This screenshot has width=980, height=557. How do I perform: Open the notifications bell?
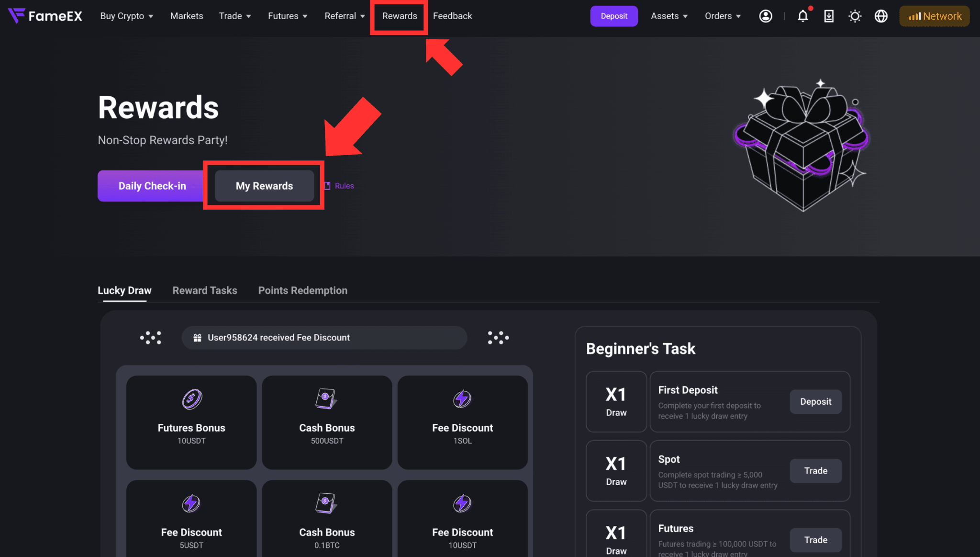(803, 16)
